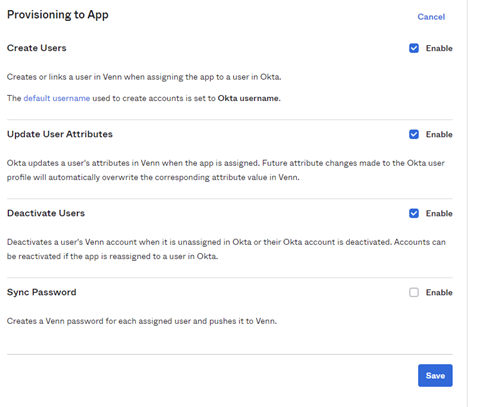Screen dimensions: 480x407
Task: Click the bold 'Okta username.' text
Action: (249, 98)
